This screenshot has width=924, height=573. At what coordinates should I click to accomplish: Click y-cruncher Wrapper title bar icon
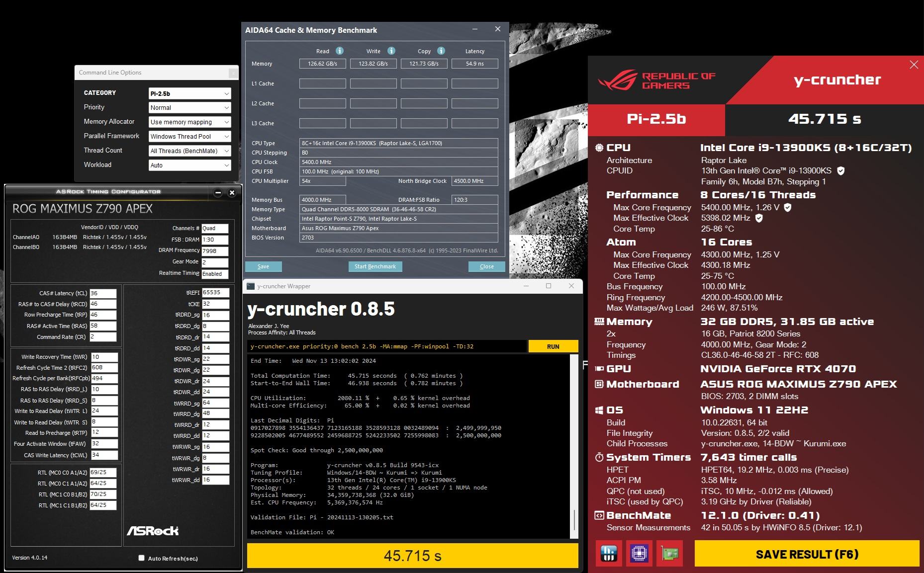click(x=251, y=286)
